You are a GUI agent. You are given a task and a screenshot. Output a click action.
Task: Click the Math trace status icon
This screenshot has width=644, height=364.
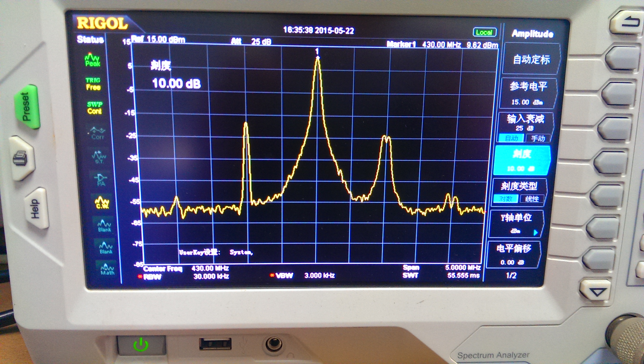pyautogui.click(x=107, y=269)
